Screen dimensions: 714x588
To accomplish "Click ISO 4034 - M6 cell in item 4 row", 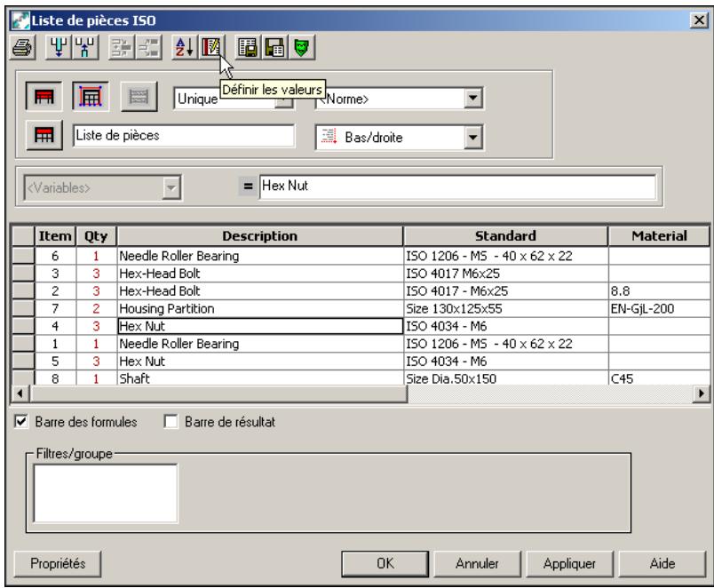I will tap(505, 326).
